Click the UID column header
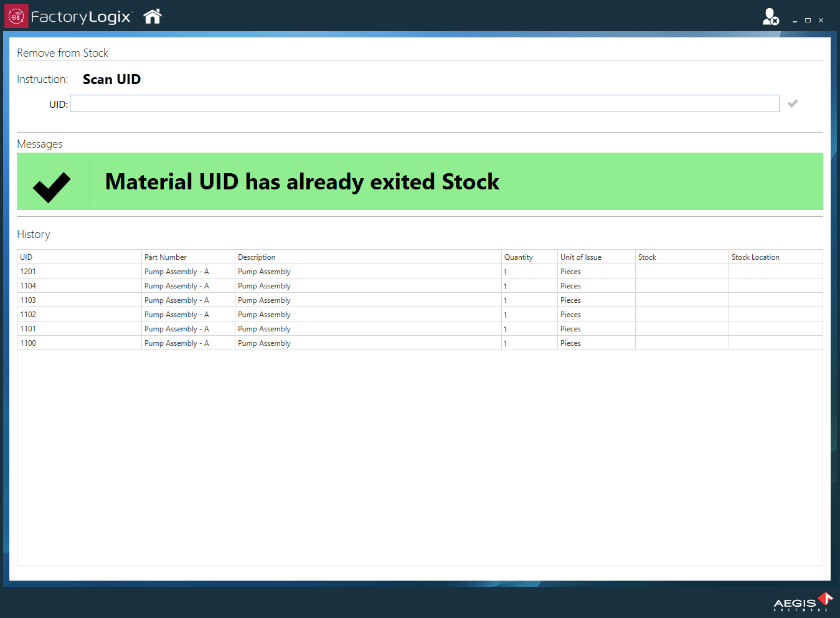The image size is (840, 618). (x=26, y=257)
